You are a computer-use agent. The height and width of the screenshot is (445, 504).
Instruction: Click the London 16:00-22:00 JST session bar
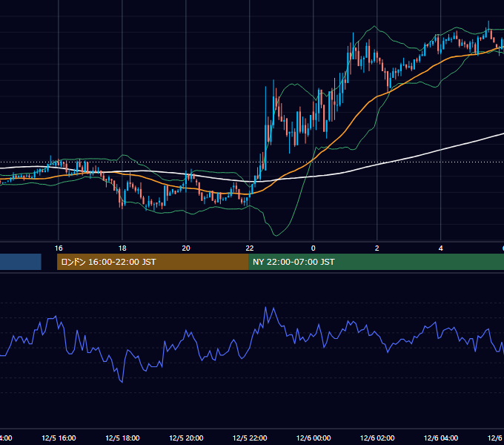click(153, 262)
